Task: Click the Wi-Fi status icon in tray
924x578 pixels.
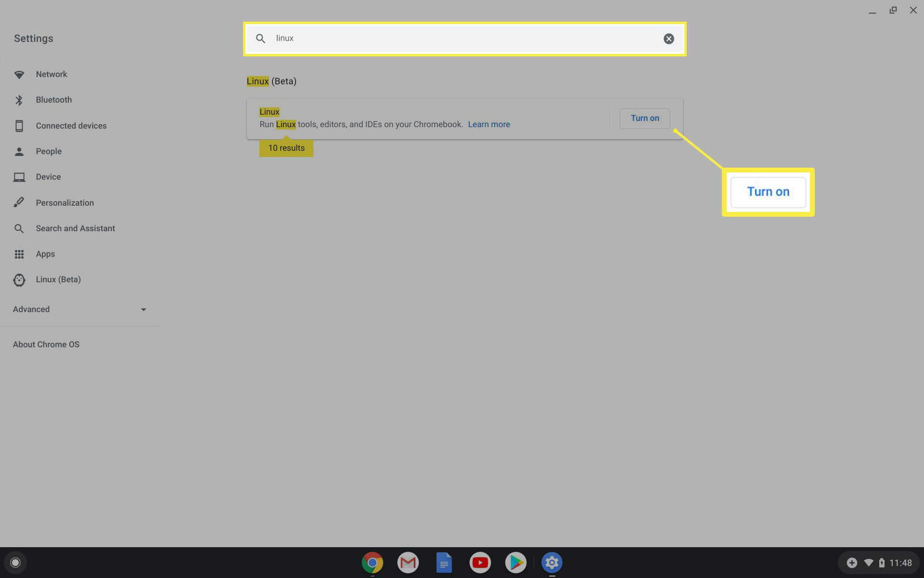Action: 869,563
